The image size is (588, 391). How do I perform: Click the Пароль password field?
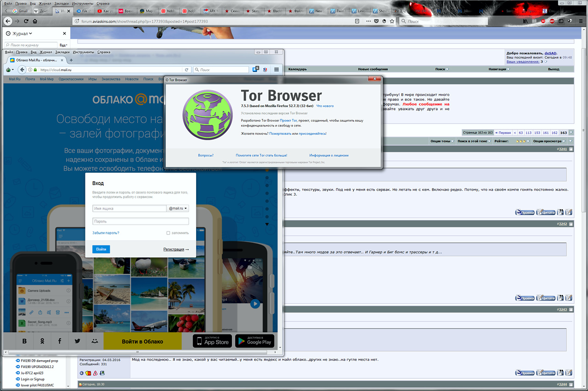141,221
